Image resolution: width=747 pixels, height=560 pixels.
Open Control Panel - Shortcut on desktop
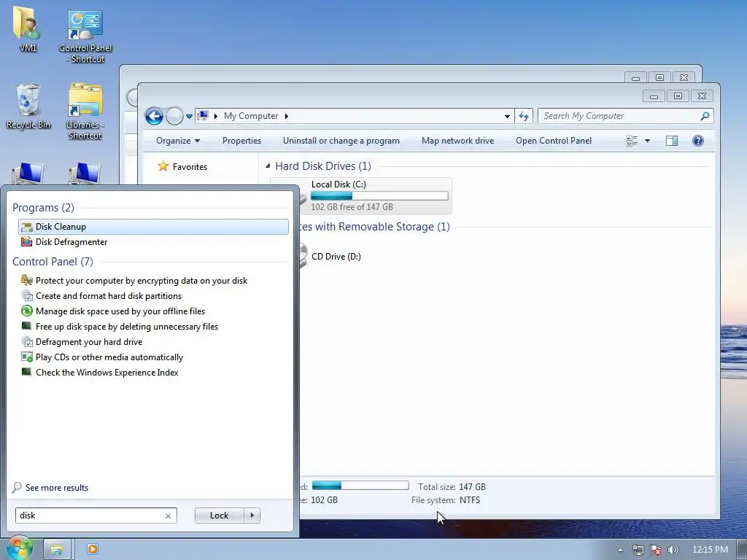pyautogui.click(x=85, y=36)
